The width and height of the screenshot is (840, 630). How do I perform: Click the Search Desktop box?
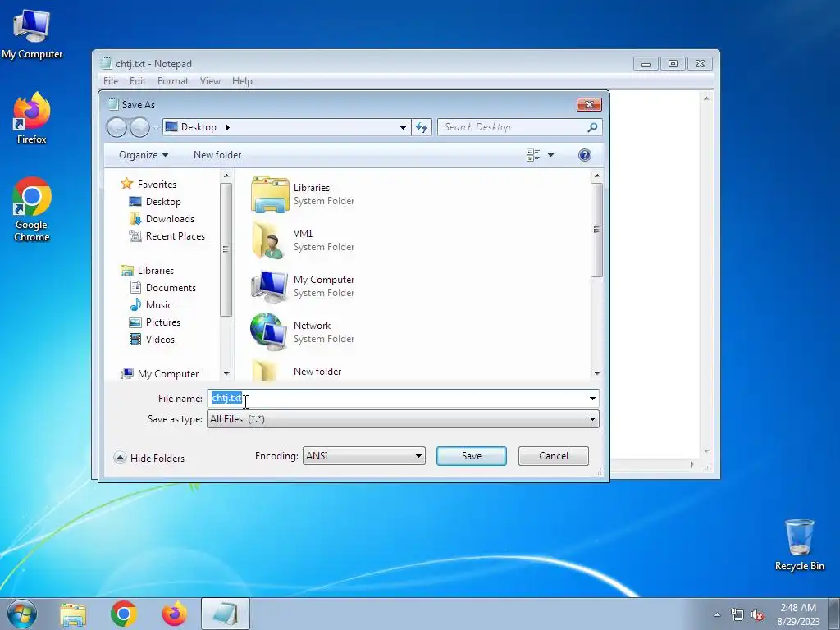tap(519, 127)
